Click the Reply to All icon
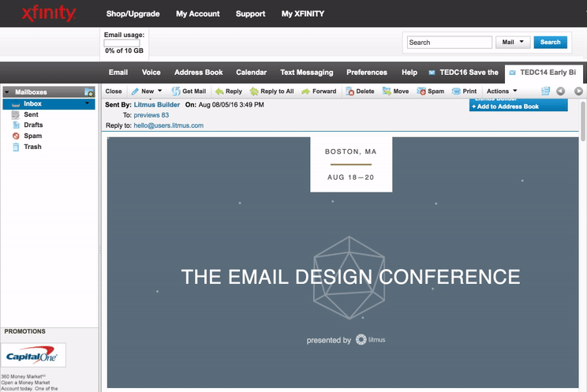This screenshot has width=587, height=392. pyautogui.click(x=254, y=91)
